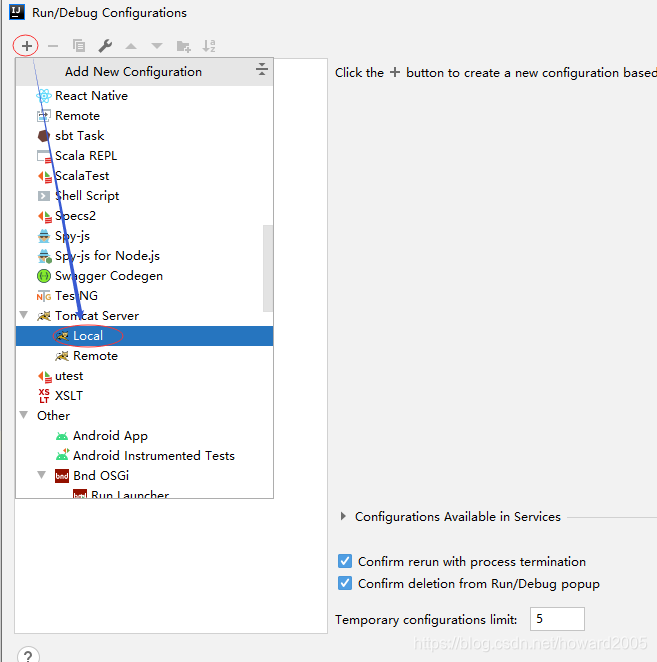Image resolution: width=657 pixels, height=662 pixels.
Task: Select Local under Tomcat Server
Action: coord(144,336)
